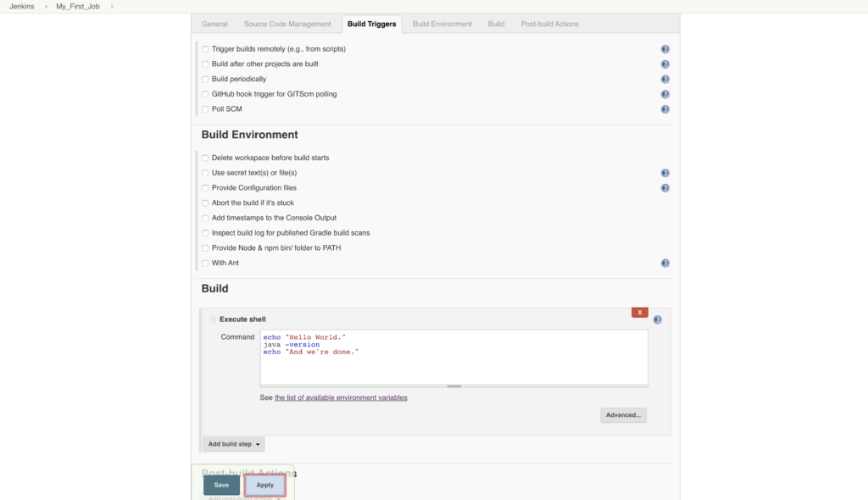Viewport: 868px width, 500px height.
Task: Delete the Execute shell build step
Action: (x=639, y=313)
